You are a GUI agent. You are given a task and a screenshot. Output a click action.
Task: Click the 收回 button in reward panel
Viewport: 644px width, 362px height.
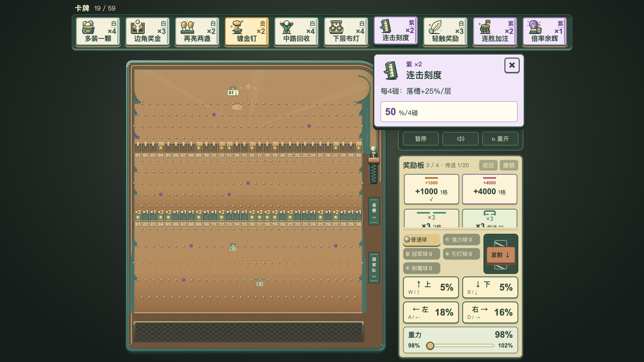(488, 165)
